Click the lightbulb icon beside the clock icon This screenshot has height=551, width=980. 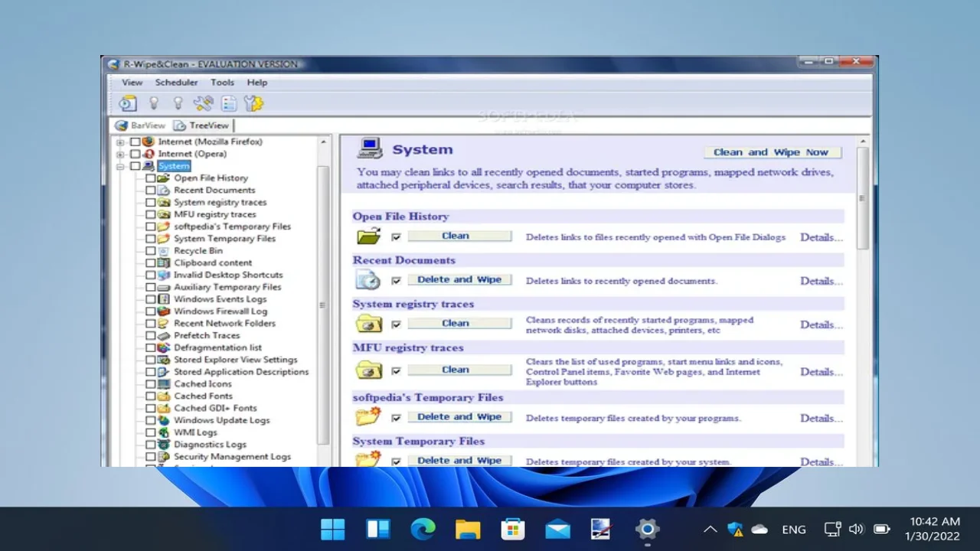(x=153, y=103)
